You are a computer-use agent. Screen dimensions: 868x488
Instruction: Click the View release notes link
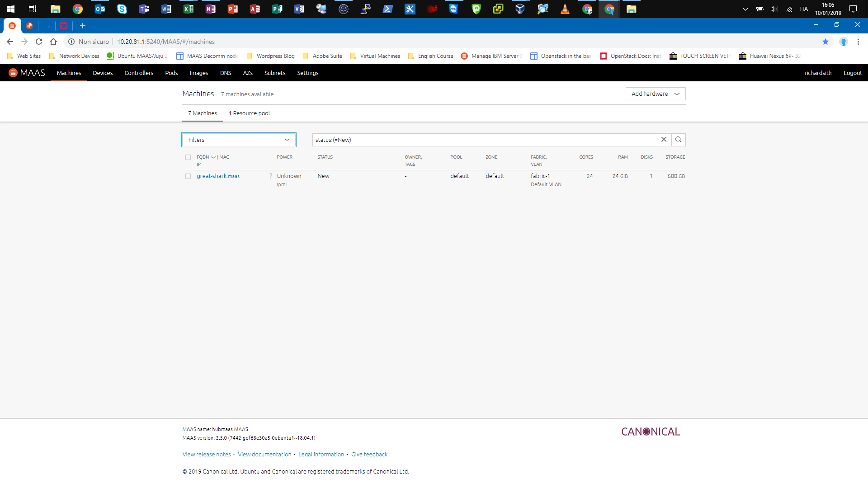[x=207, y=454]
